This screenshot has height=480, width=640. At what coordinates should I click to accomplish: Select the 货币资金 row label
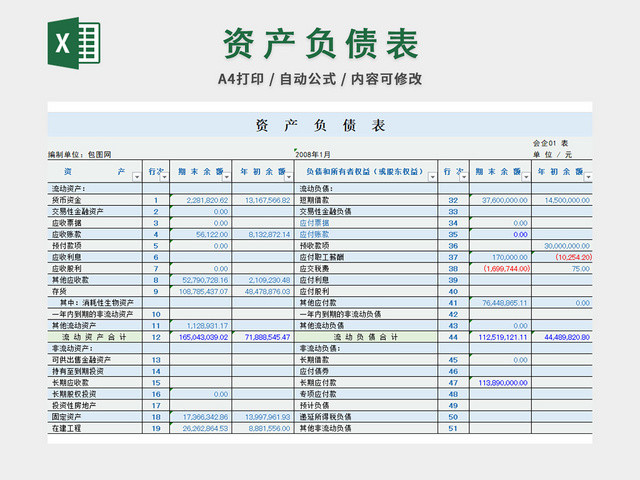(x=67, y=200)
